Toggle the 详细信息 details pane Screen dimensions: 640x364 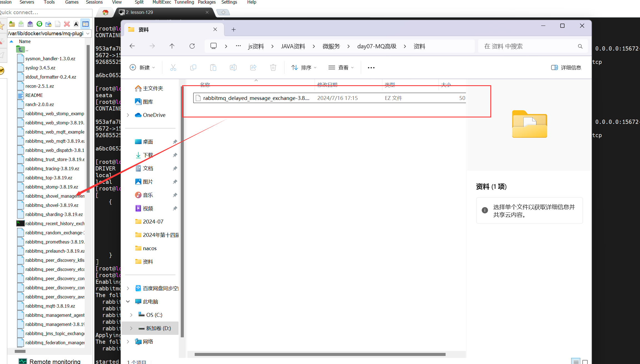pyautogui.click(x=566, y=67)
